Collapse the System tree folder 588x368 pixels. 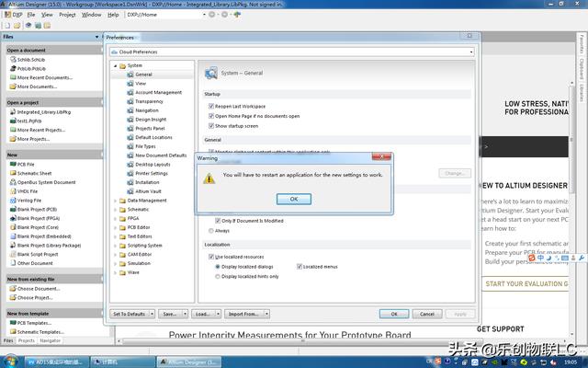116,65
